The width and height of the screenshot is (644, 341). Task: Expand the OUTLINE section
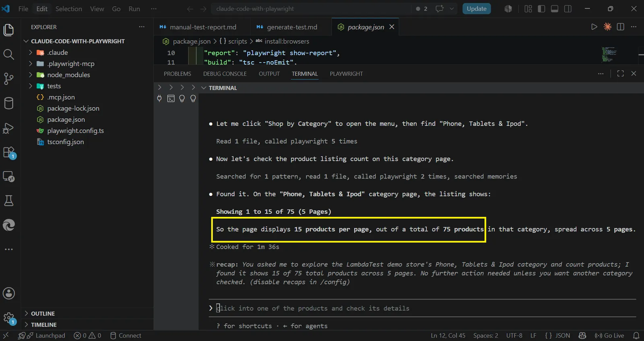pos(87,314)
